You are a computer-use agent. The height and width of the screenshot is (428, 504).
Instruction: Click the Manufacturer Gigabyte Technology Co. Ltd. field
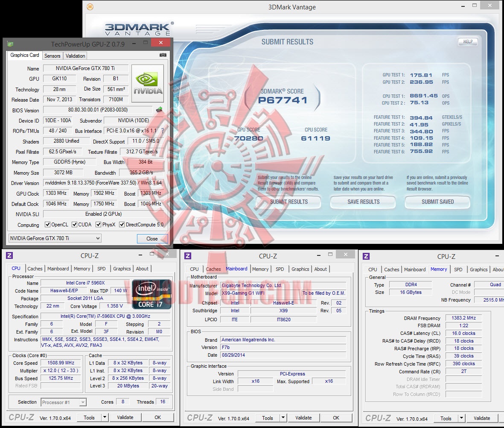(x=283, y=285)
